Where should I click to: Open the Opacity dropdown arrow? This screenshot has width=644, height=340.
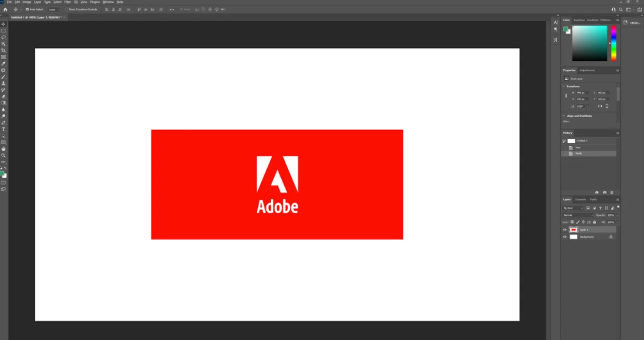click(617, 215)
